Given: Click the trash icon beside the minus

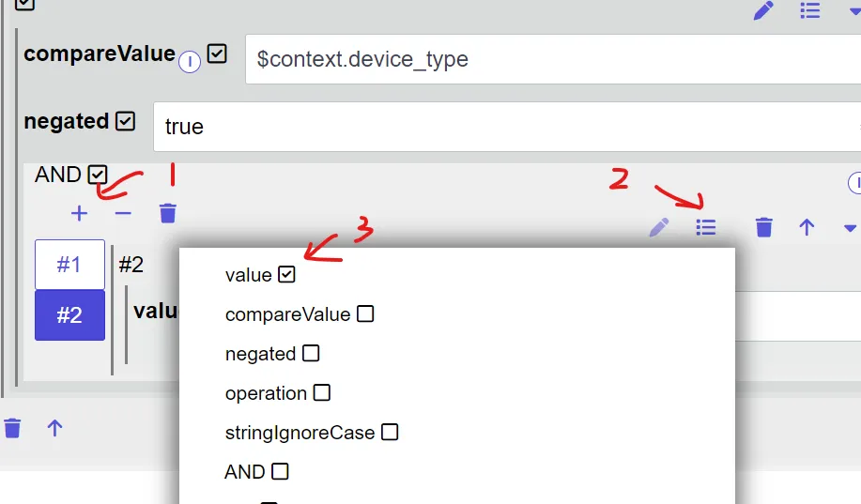Looking at the screenshot, I should tap(168, 213).
